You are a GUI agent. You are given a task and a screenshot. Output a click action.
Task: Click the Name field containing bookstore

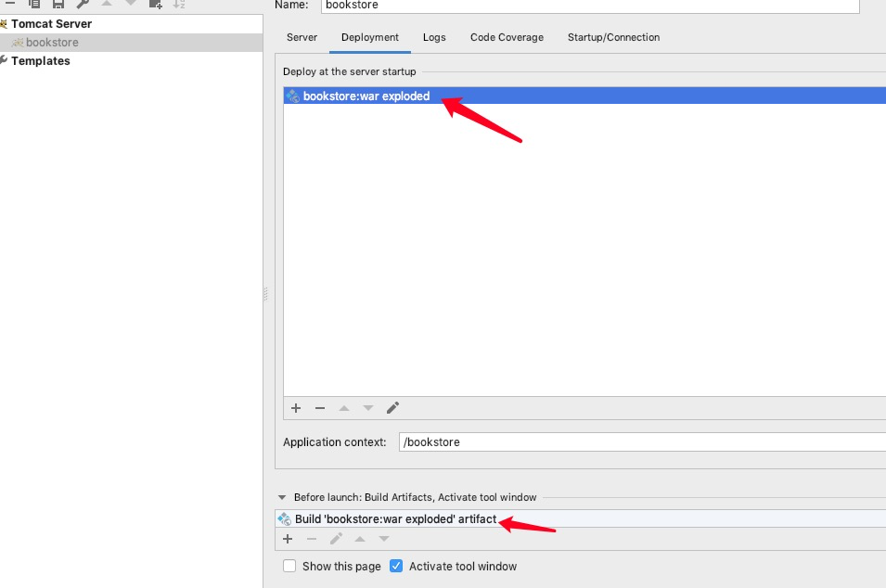[x=590, y=6]
